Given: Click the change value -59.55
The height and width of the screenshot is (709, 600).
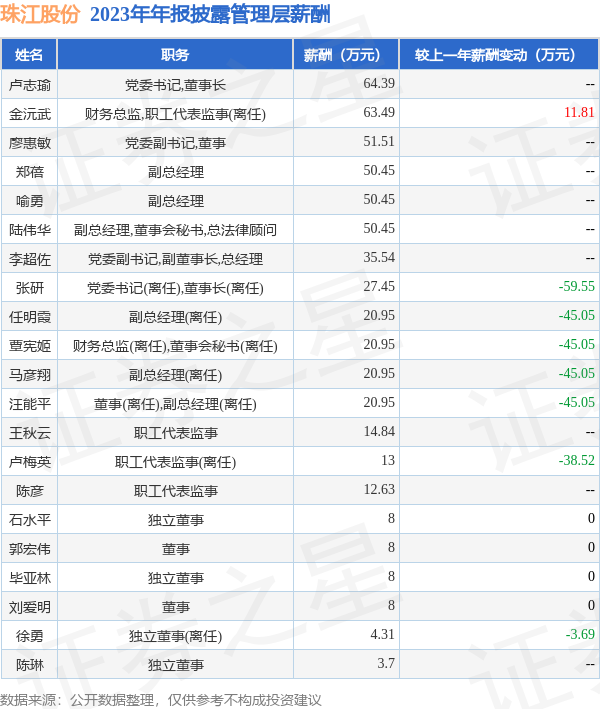Looking at the screenshot, I should click(x=576, y=286).
